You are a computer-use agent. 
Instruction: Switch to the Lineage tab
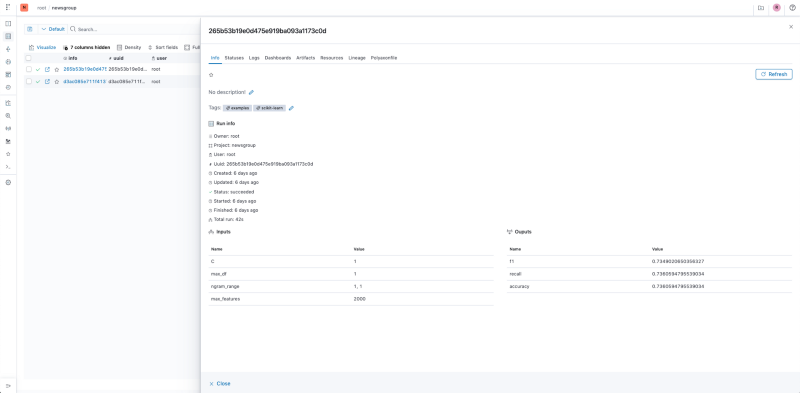(x=357, y=58)
